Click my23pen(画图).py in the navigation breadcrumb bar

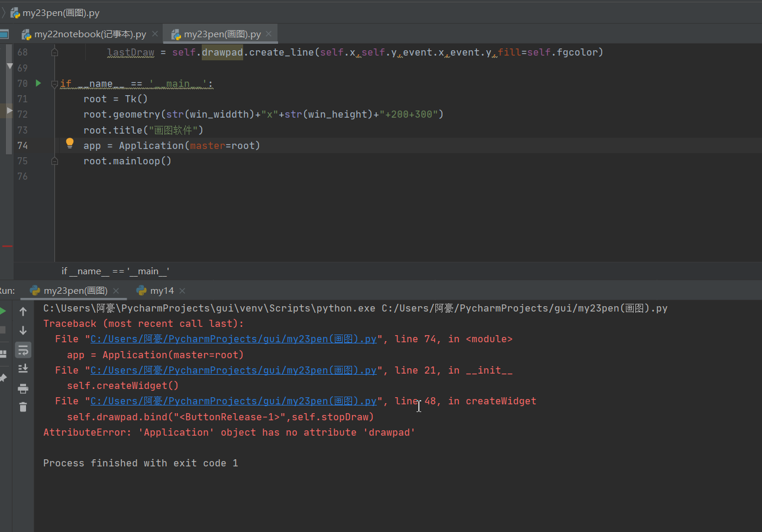tap(55, 12)
